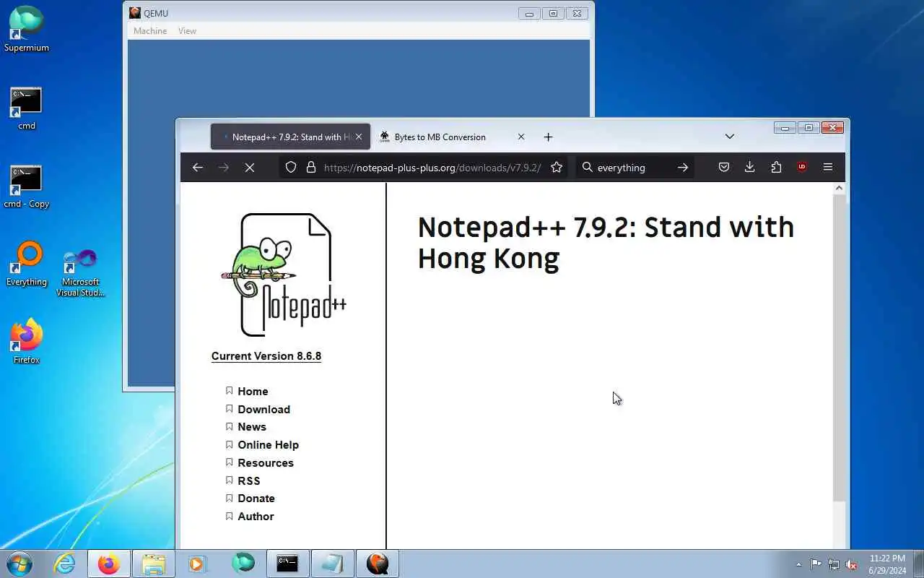Open the tracking protection shield icon
This screenshot has width=924, height=578.
tap(291, 167)
